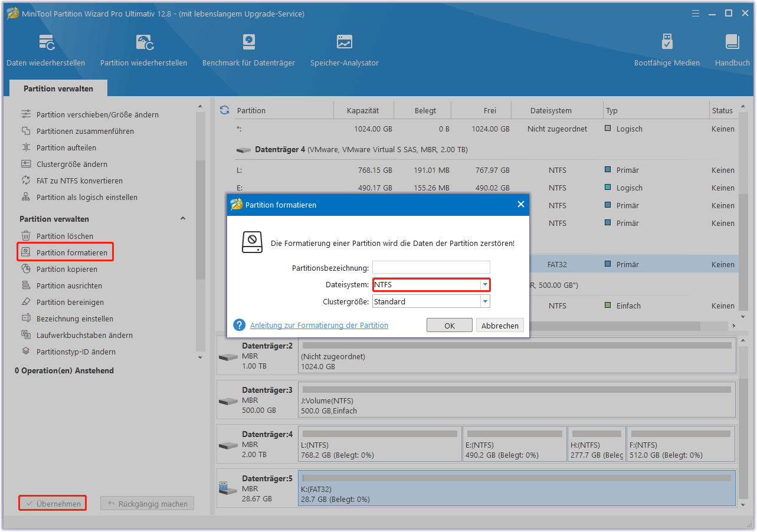The image size is (757, 532).
Task: Click the help question mark icon in dialog
Action: coord(239,325)
